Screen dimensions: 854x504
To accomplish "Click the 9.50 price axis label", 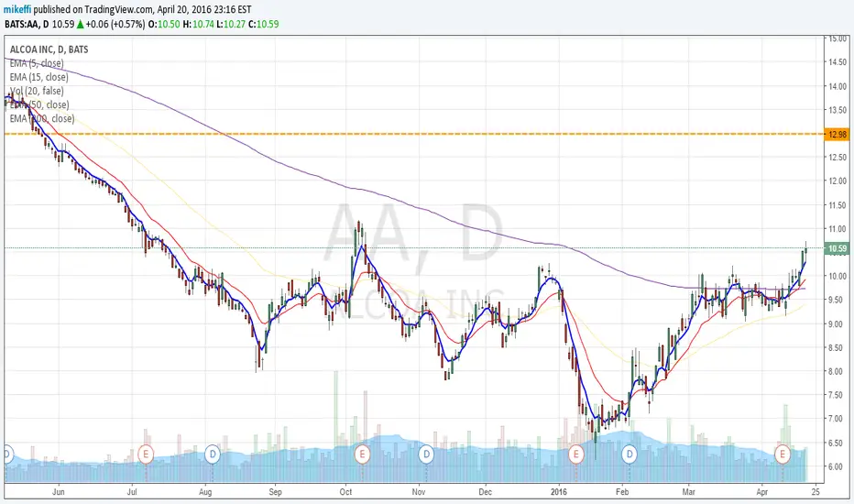I will click(x=838, y=300).
